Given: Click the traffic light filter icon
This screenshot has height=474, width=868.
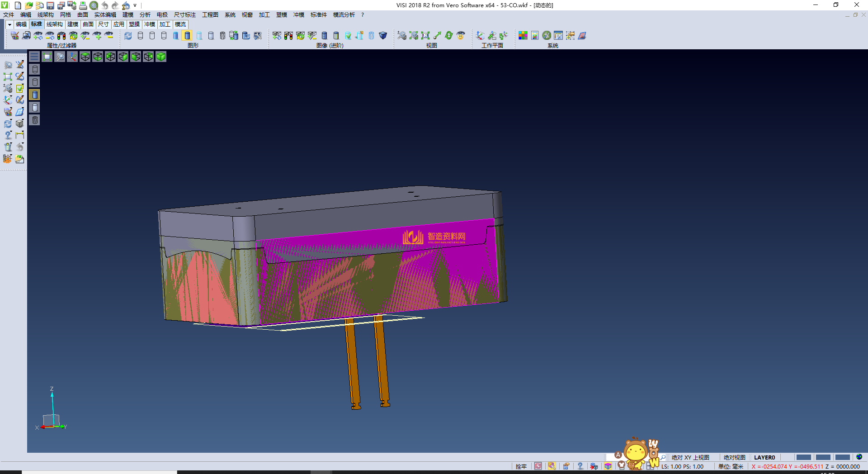Looking at the screenshot, I should click(61, 35).
